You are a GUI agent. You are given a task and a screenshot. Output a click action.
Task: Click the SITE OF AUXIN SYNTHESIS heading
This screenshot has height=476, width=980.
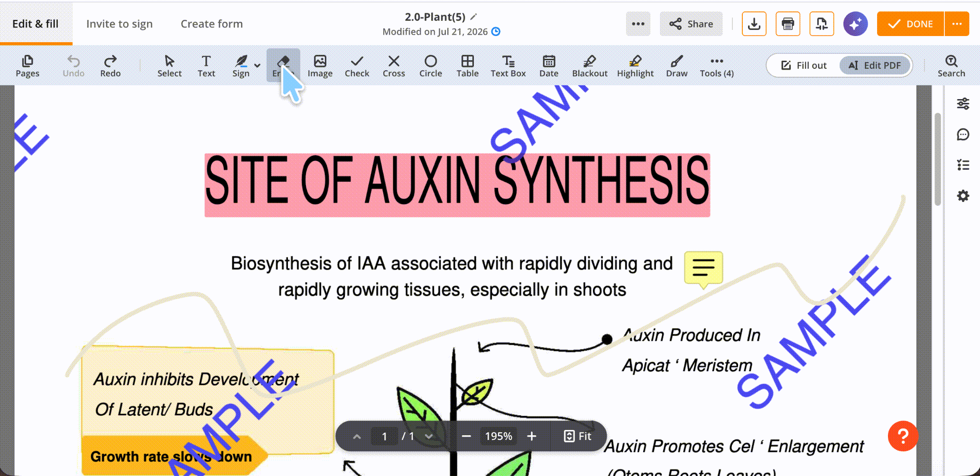(457, 185)
